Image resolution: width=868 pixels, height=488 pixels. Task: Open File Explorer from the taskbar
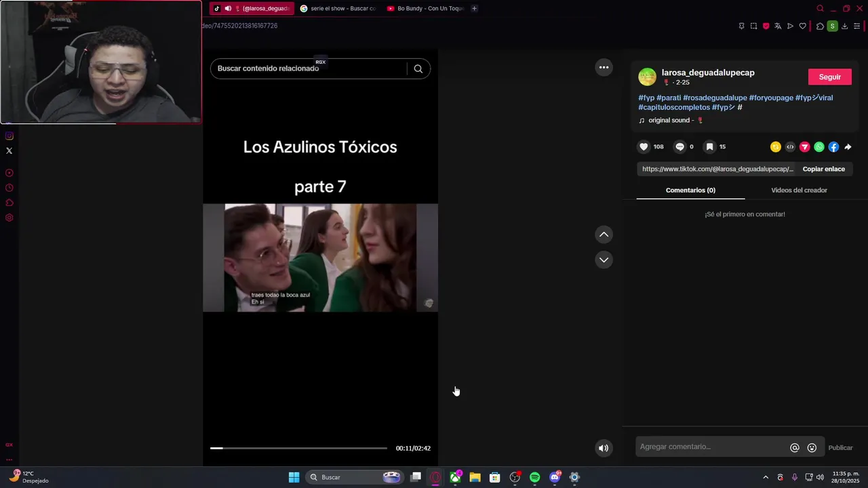pyautogui.click(x=475, y=477)
